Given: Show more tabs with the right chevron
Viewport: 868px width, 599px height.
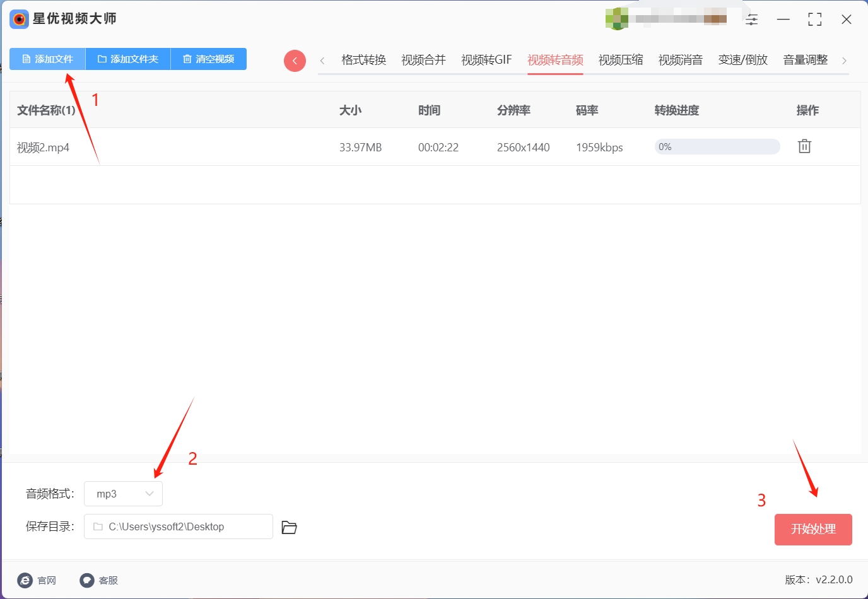Looking at the screenshot, I should pyautogui.click(x=844, y=61).
